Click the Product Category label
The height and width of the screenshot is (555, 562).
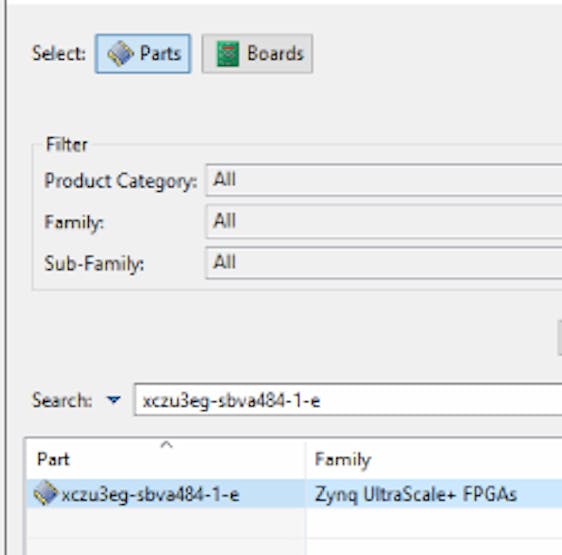click(x=121, y=181)
